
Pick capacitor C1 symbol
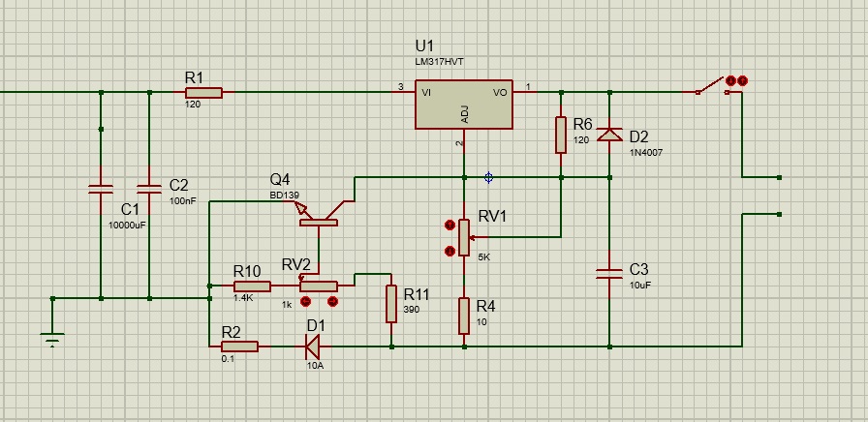point(101,190)
